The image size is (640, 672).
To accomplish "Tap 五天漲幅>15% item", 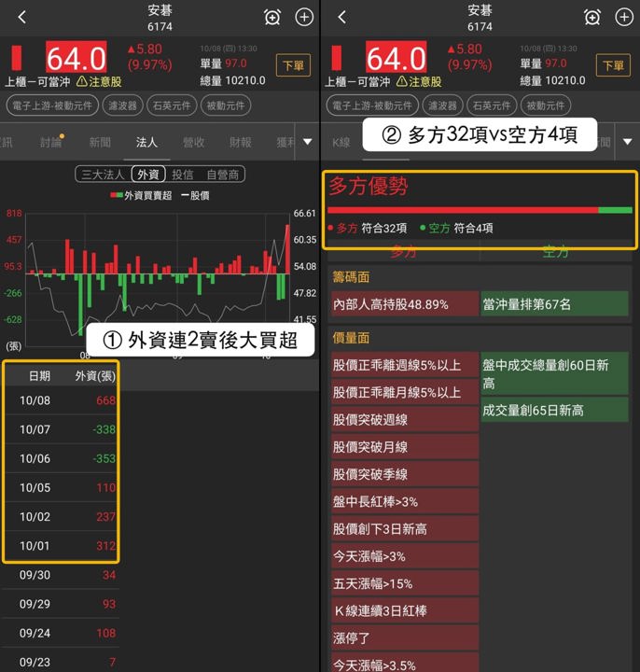I will [405, 583].
